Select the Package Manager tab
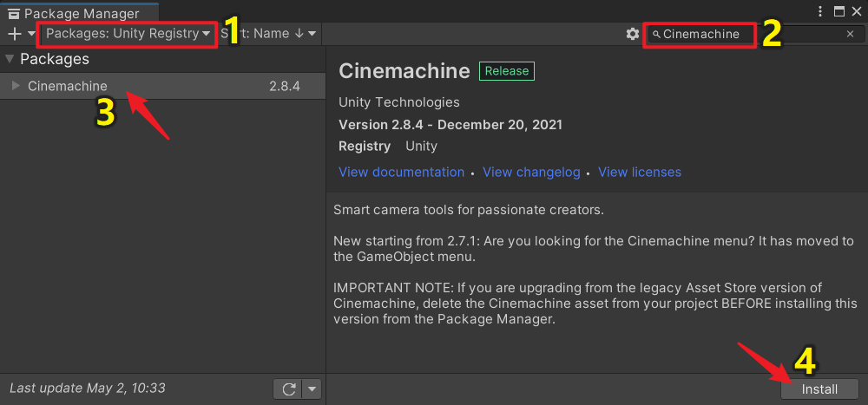The image size is (868, 405). point(79,13)
